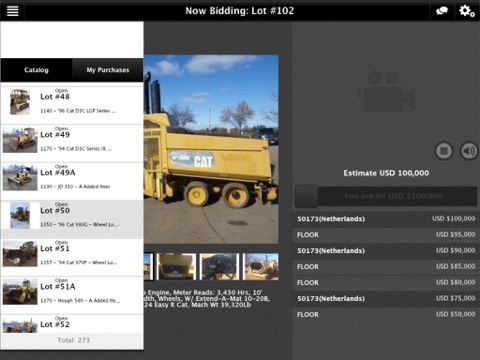Select highlighted Lot #50 wheel loader
Viewport: 480px width, 360px height.
point(72,219)
